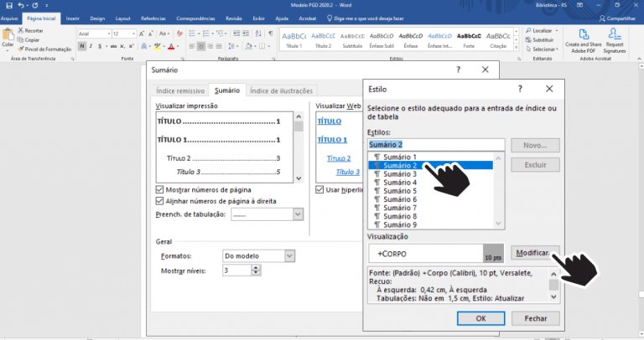Click the Modificar button

click(x=535, y=253)
